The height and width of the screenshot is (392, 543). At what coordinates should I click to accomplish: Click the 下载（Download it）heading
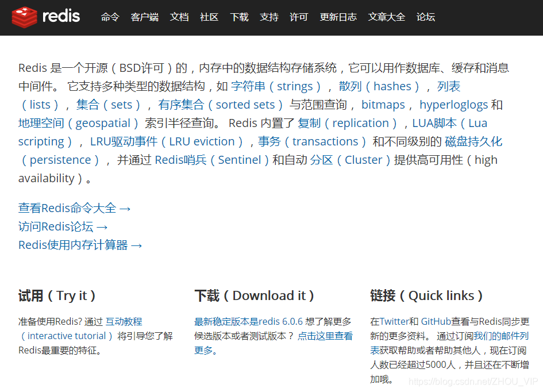(254, 296)
